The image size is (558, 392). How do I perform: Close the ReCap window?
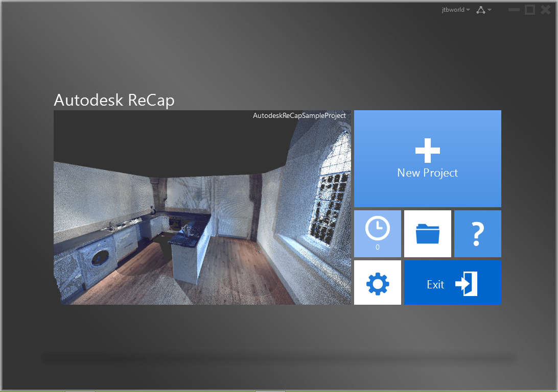pos(546,10)
